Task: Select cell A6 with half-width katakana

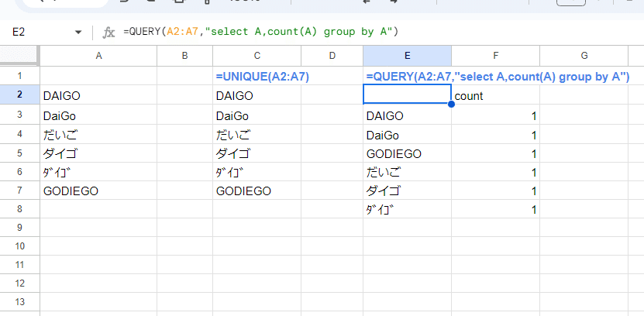Action: [98, 172]
